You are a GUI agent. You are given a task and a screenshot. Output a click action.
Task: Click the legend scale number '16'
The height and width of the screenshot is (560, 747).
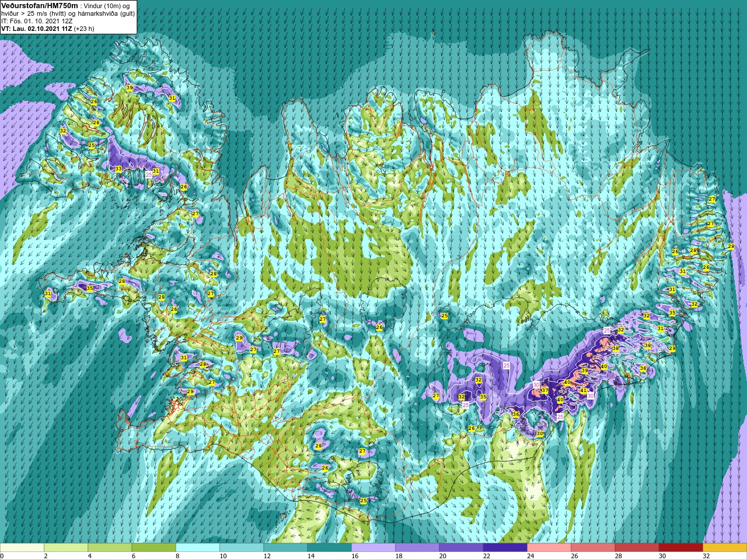click(355, 556)
